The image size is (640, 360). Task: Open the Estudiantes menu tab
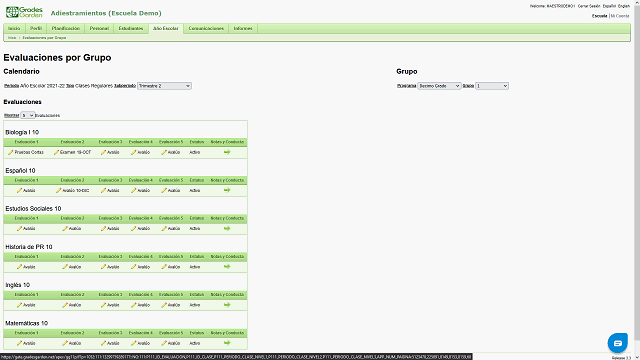click(x=131, y=29)
